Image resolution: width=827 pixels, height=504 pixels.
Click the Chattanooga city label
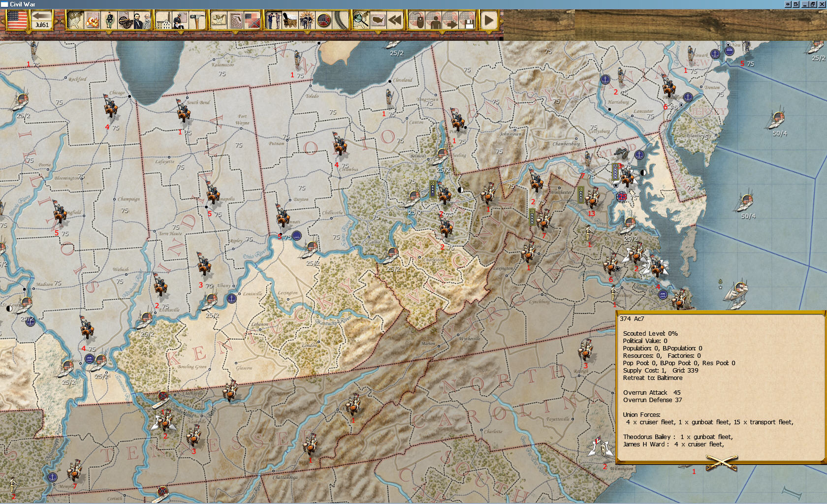pos(286,477)
